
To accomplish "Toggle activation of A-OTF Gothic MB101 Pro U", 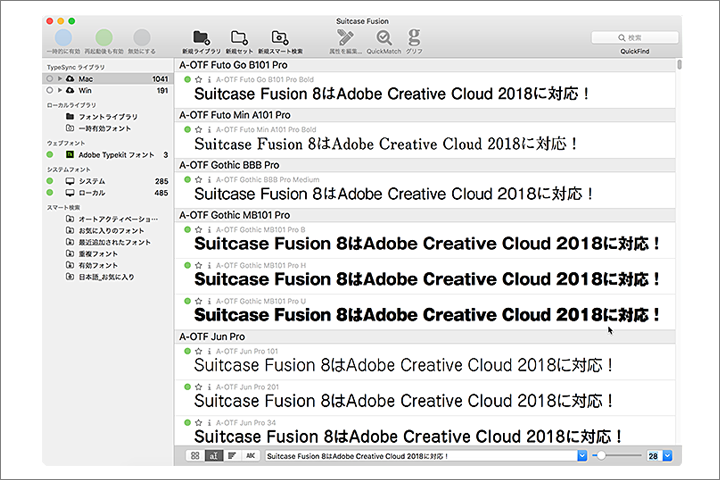I will 187,301.
